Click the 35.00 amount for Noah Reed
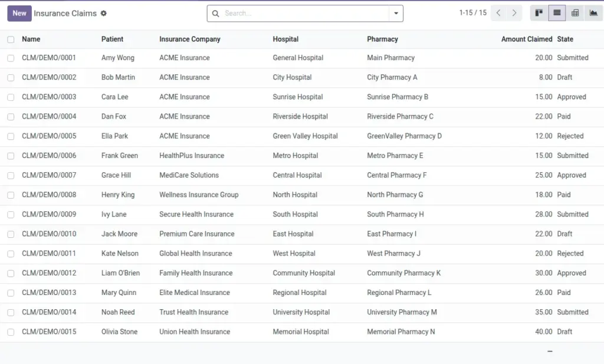 pyautogui.click(x=543, y=312)
